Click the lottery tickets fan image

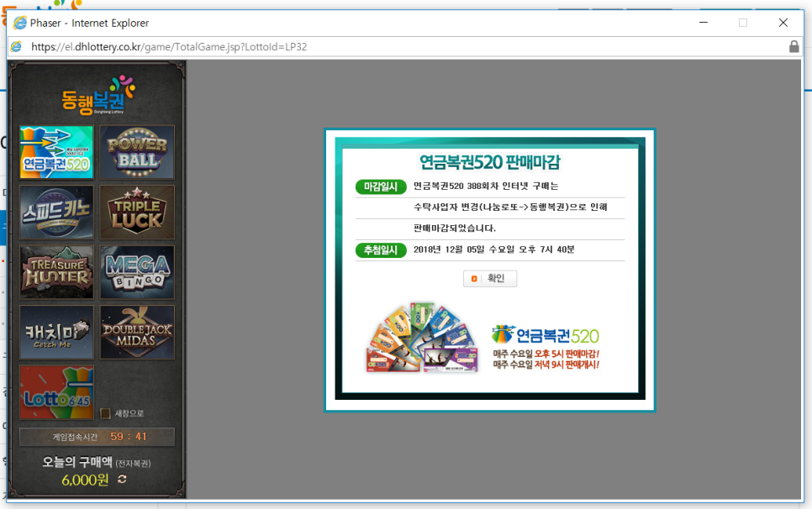[422, 338]
